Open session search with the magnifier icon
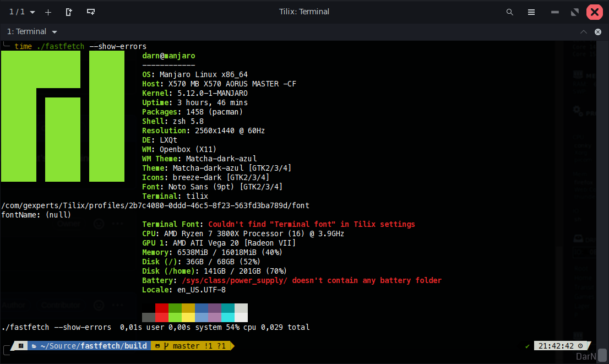 pyautogui.click(x=509, y=12)
